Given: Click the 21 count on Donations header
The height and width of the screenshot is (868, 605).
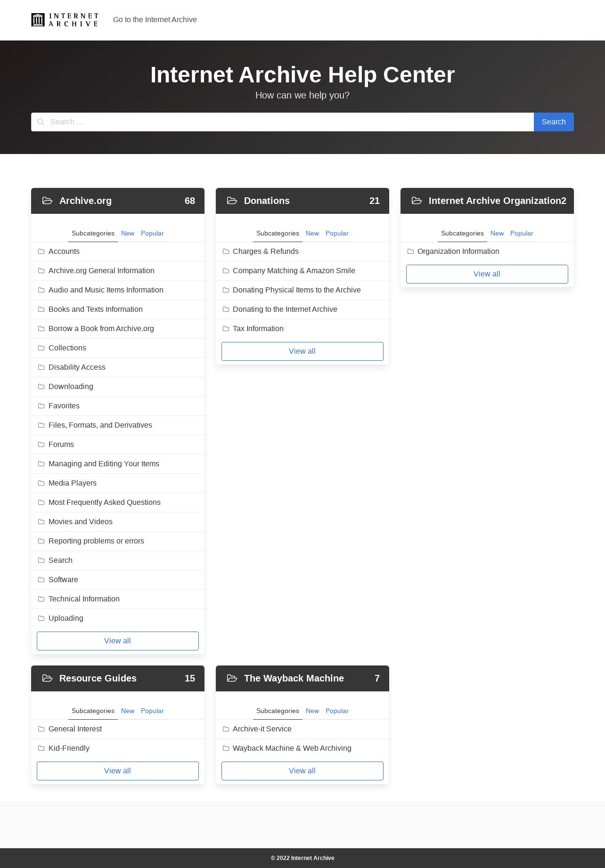Looking at the screenshot, I should click(375, 201).
